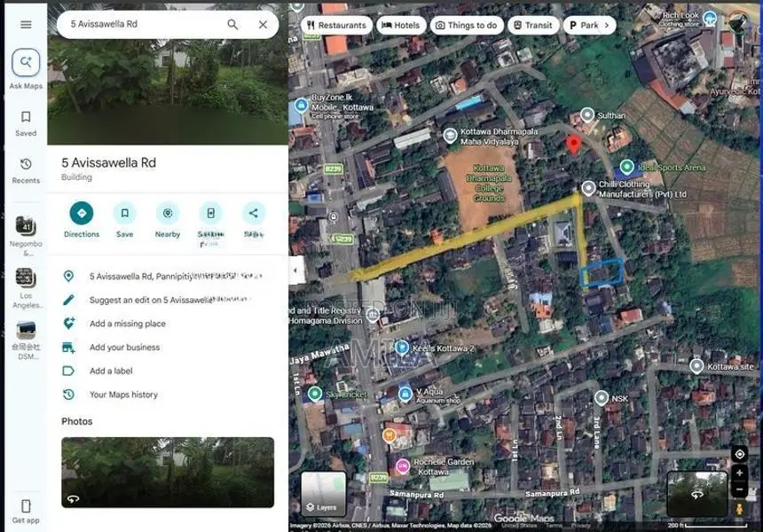Click Add a label
Screen dimensions: 763x532
tap(168, 371)
